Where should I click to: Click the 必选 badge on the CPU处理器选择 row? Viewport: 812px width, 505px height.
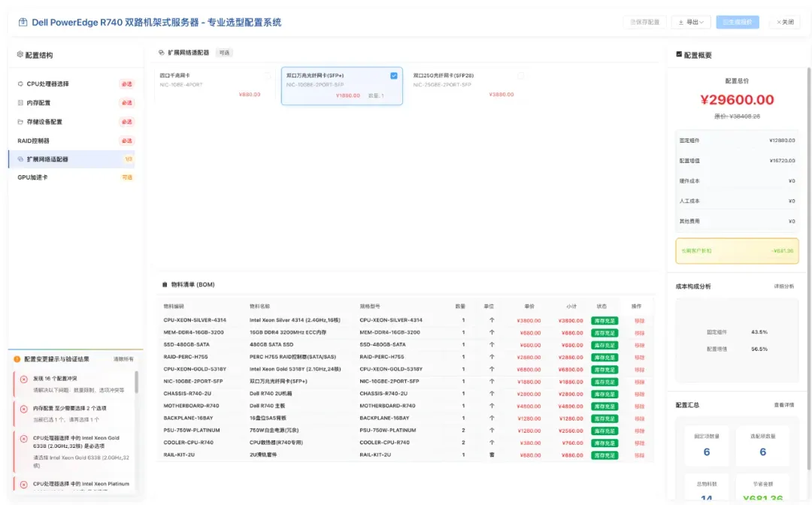click(127, 84)
